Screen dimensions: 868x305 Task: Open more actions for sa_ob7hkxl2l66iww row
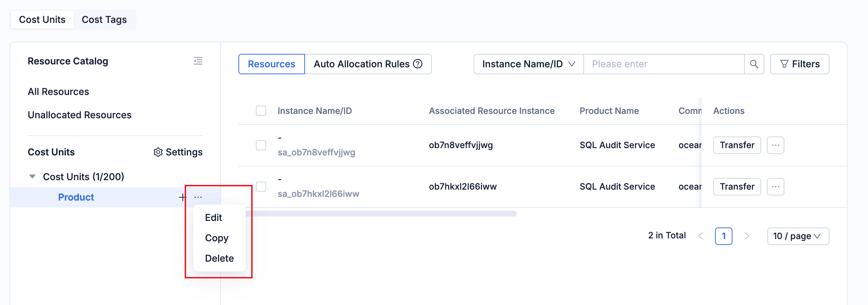775,187
